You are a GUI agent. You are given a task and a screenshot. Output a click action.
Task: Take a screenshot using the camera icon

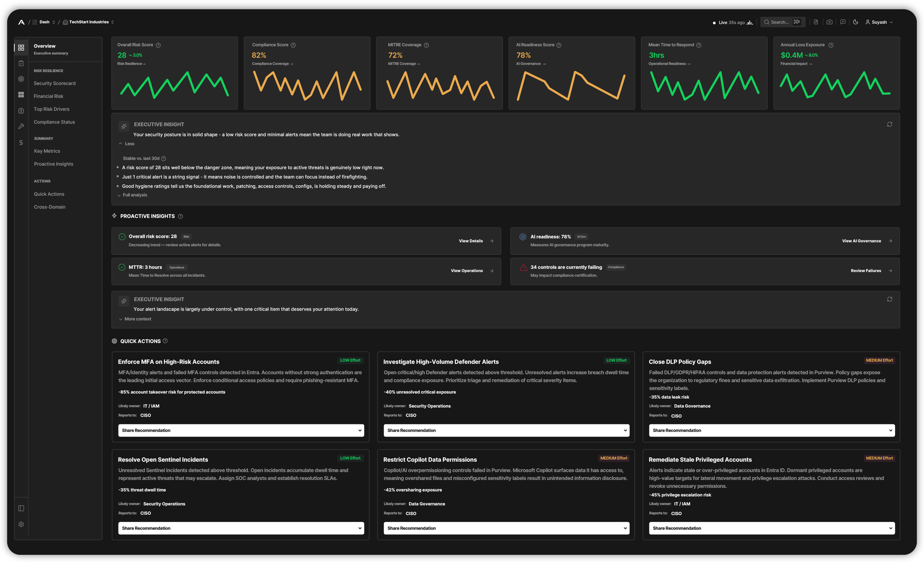click(829, 22)
